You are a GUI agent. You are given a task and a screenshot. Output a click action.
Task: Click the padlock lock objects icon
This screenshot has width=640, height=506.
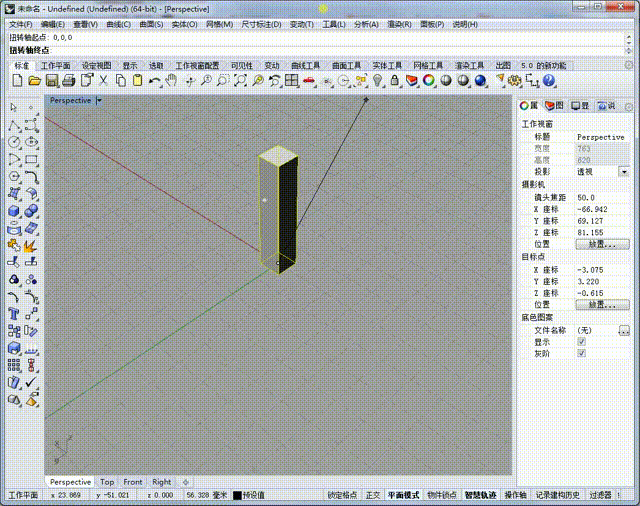coord(394,80)
